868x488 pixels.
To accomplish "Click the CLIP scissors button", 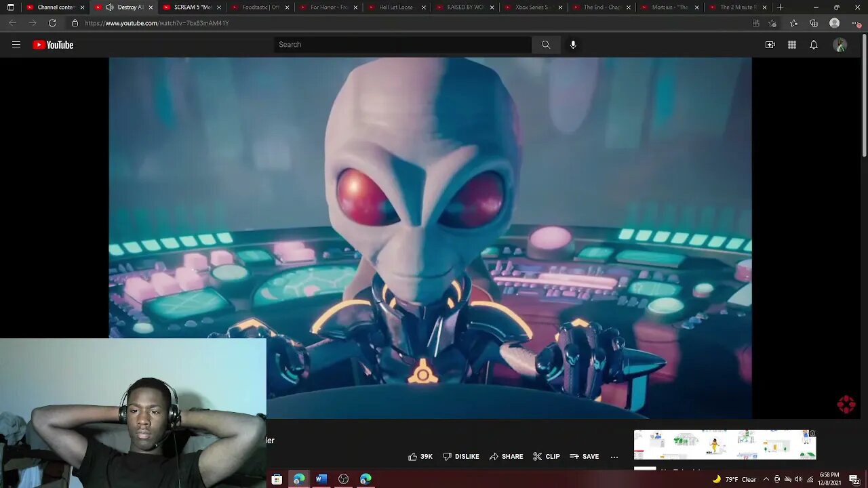I will [547, 457].
